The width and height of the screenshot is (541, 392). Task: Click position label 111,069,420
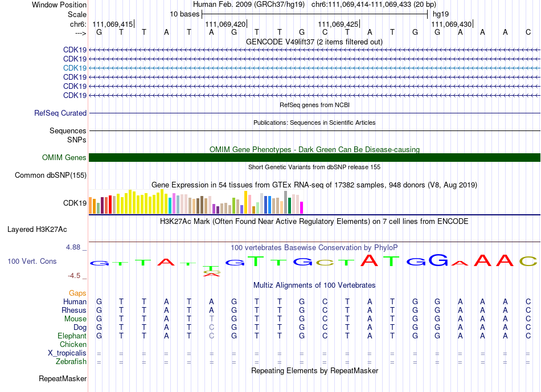click(226, 24)
